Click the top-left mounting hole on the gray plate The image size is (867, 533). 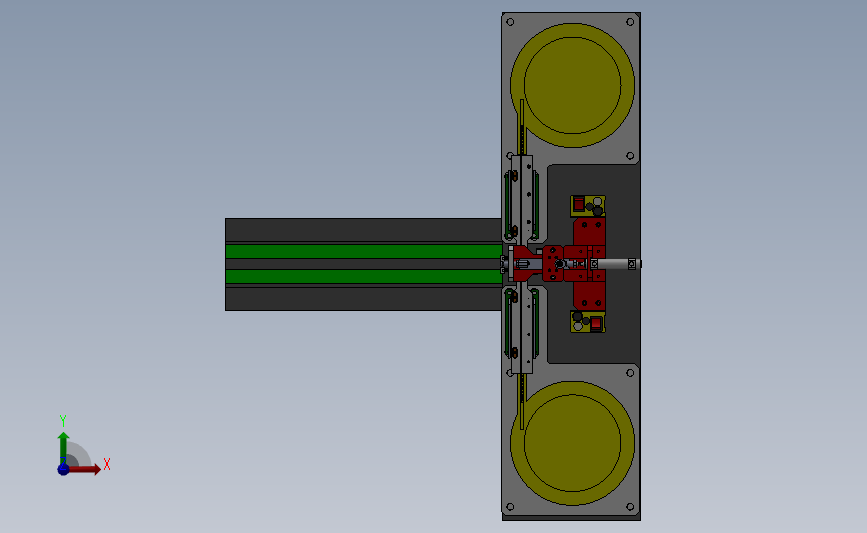tap(510, 22)
